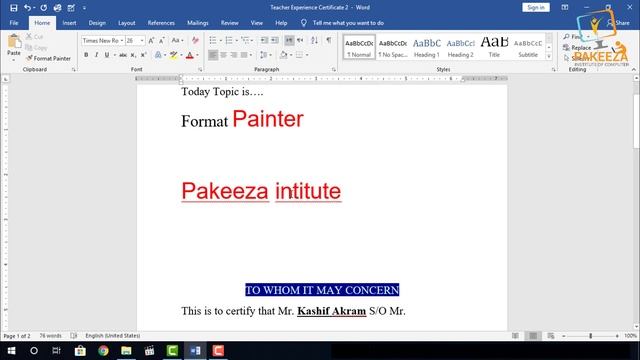Click the Replace tool in Editing
Screen dimensions: 640x360
[x=578, y=48]
